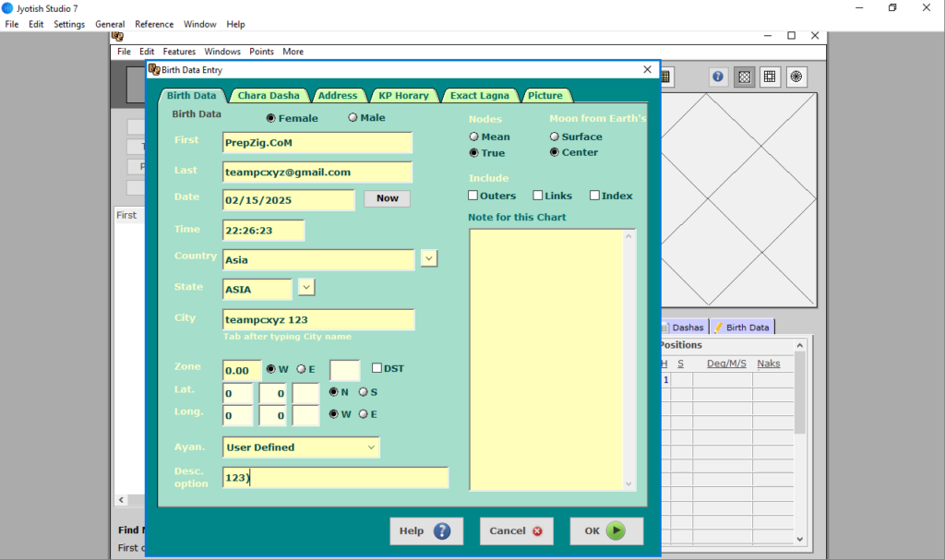Switch to the Birth Data tab in background panel
Image resolution: width=945 pixels, height=560 pixels.
coord(742,328)
